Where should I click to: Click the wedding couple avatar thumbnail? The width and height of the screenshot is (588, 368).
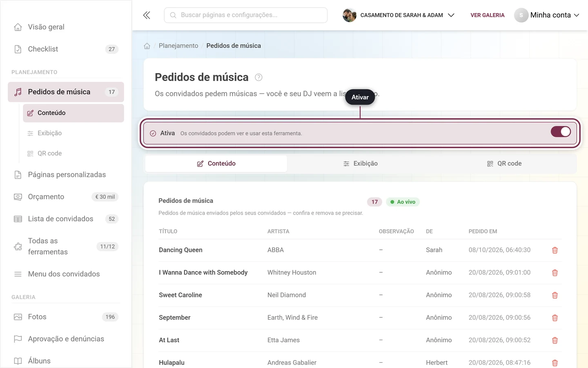point(350,15)
